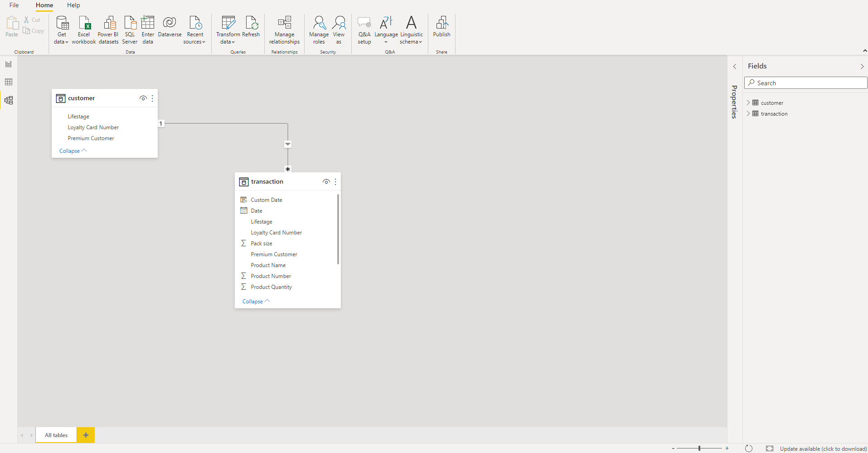Toggle visibility of the transaction table
Viewport: 868px width, 453px height.
click(x=326, y=182)
